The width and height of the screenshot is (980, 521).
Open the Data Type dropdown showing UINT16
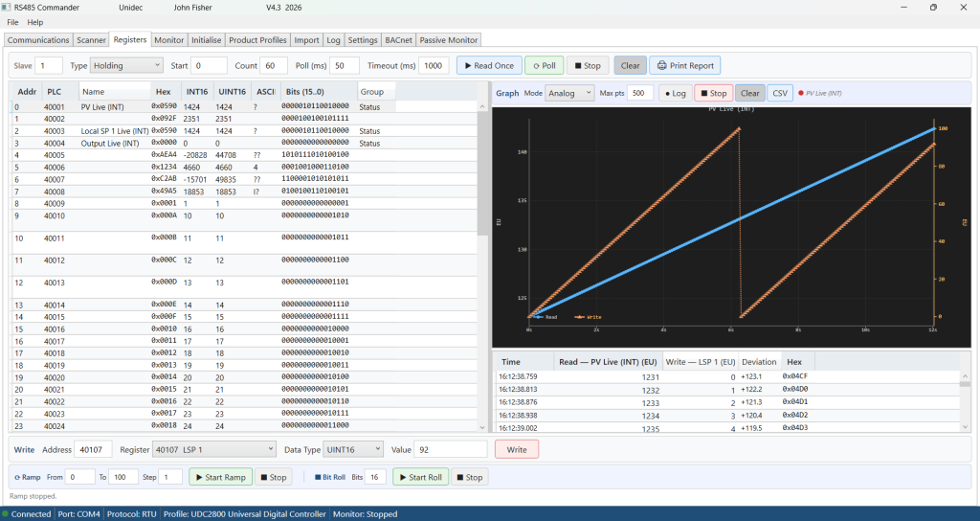[348, 449]
